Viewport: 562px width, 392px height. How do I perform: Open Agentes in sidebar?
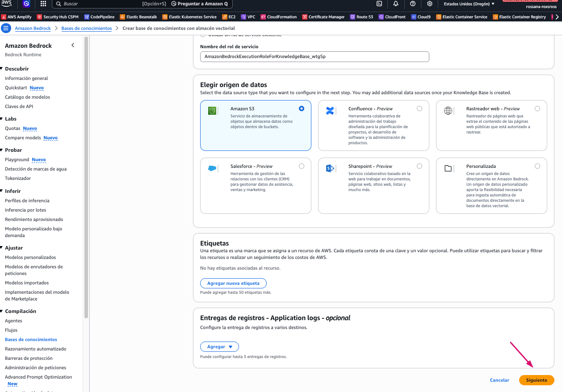[13, 321]
